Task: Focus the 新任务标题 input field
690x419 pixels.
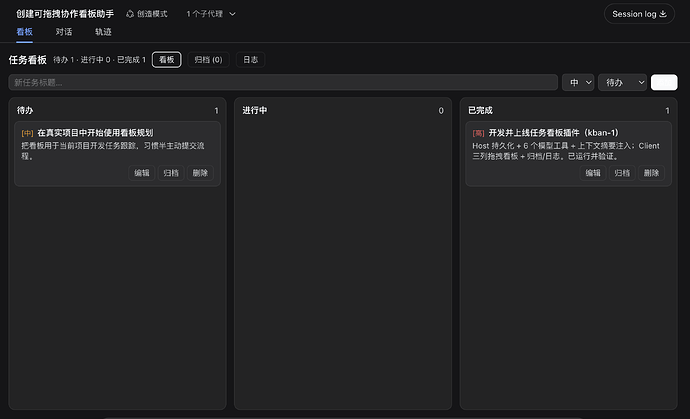Action: click(283, 82)
